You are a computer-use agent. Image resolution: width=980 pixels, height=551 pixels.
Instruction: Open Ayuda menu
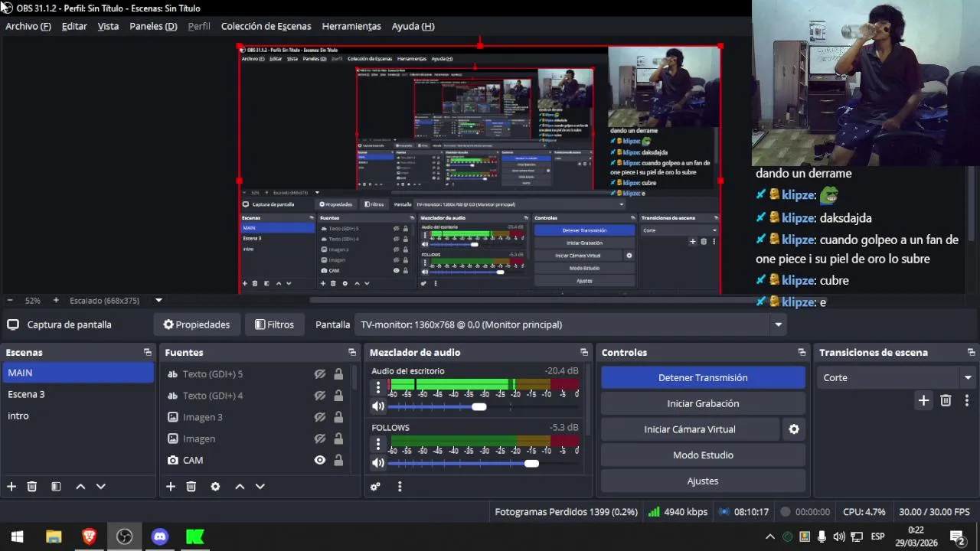pos(413,26)
